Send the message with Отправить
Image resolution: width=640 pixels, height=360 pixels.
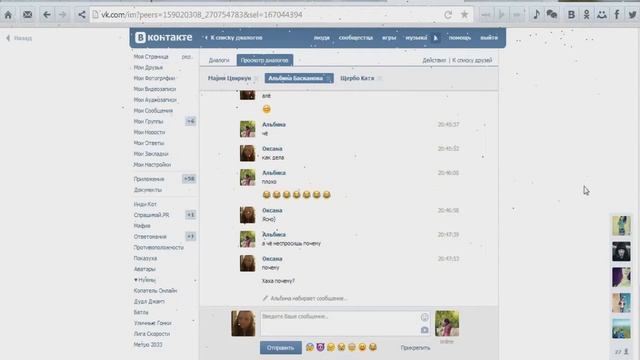pos(280,348)
